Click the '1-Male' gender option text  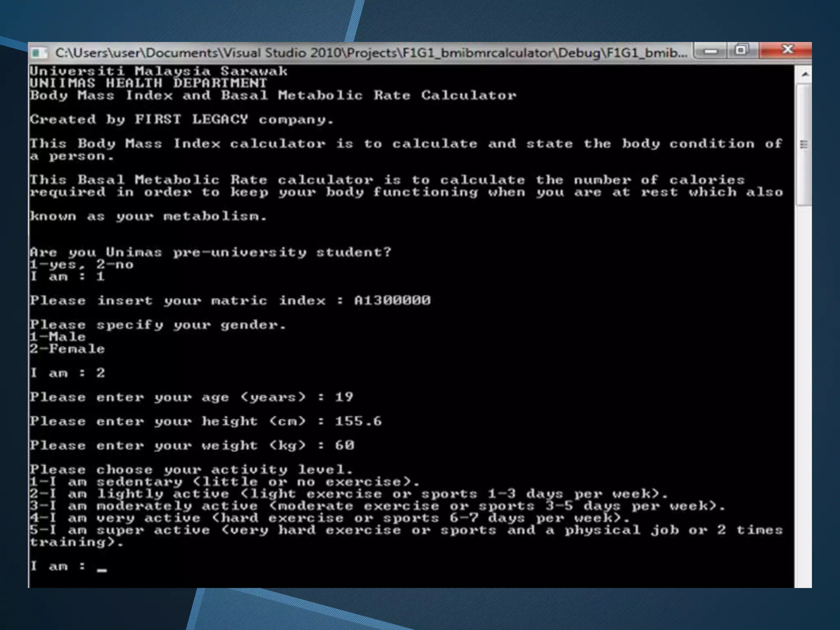pyautogui.click(x=58, y=337)
